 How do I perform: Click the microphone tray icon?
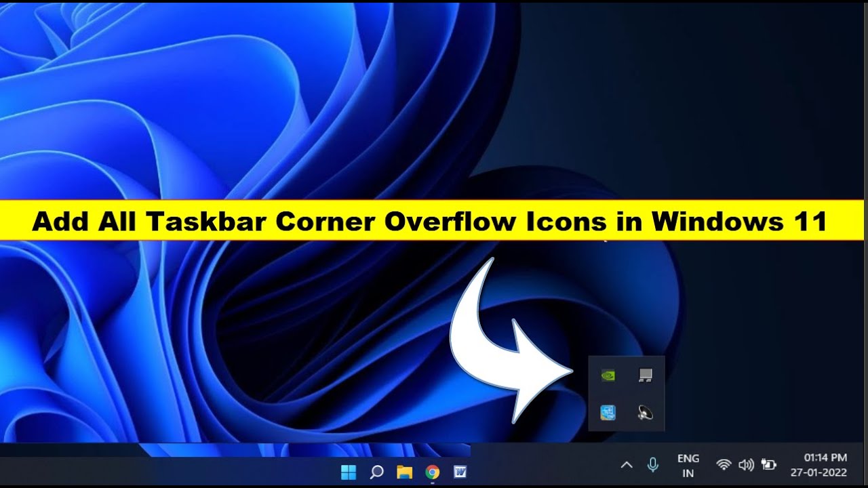click(x=653, y=465)
